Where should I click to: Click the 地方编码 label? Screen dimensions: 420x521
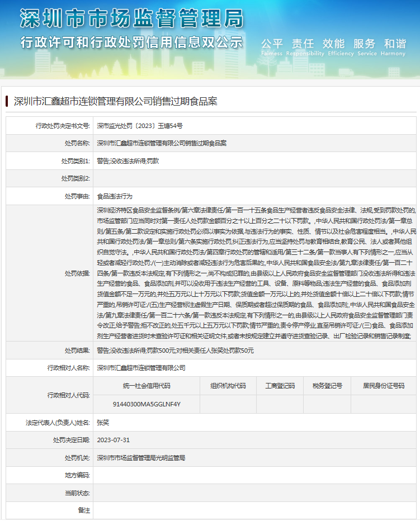(77, 476)
